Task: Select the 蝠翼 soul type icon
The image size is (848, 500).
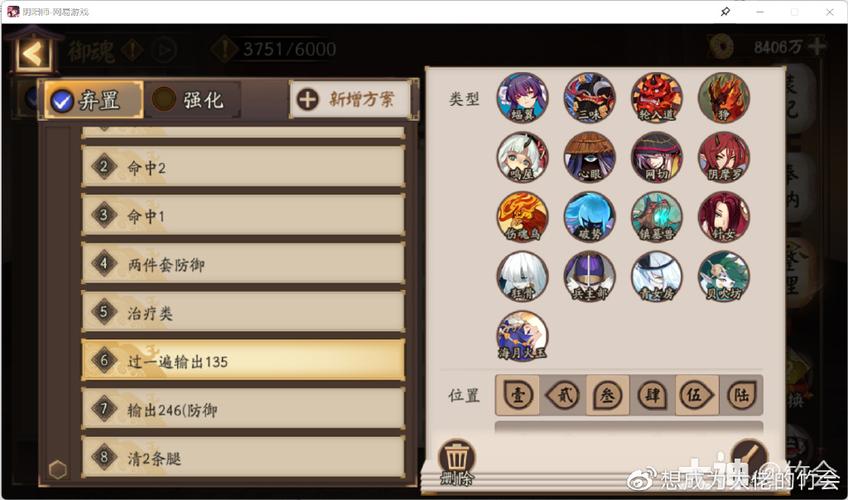Action: point(522,97)
